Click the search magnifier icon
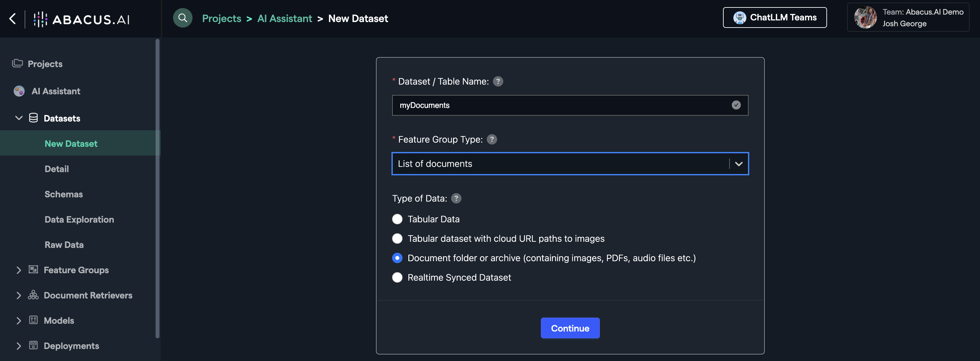 182,18
